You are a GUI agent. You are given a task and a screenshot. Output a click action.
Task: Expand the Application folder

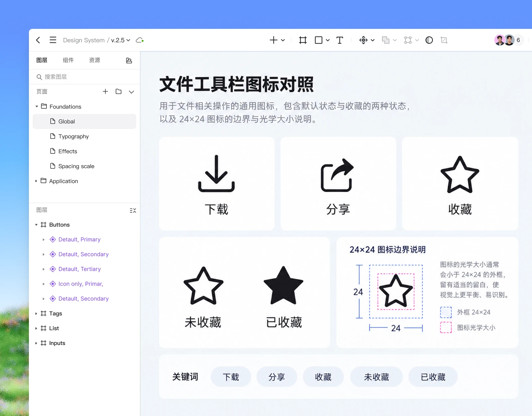[x=36, y=181]
